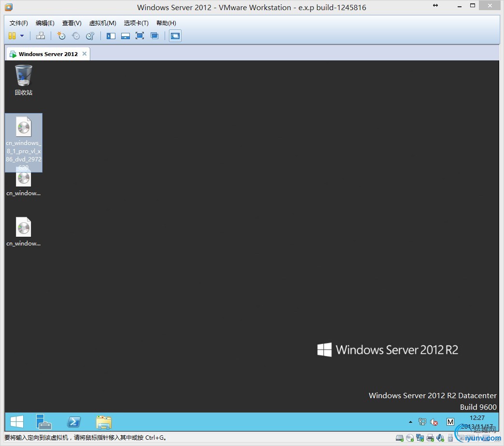The image size is (504, 446).
Task: Click the hard disk device status icon
Action: pyautogui.click(x=400, y=438)
